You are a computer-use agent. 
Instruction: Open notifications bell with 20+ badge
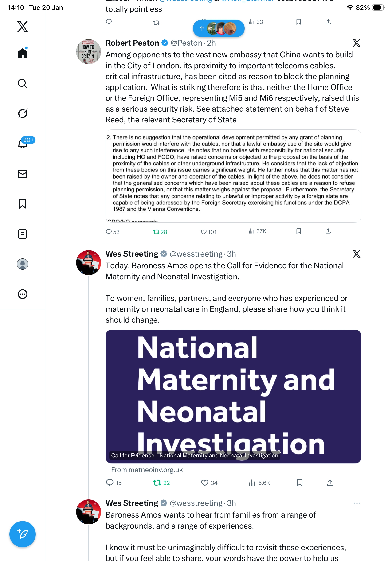coord(23,144)
